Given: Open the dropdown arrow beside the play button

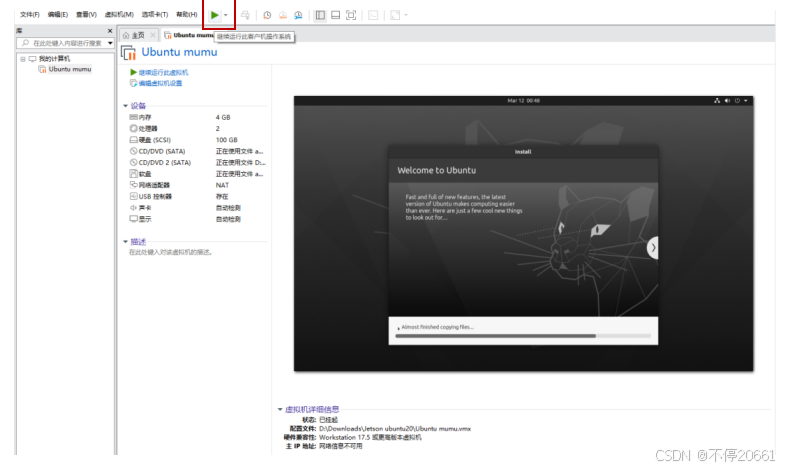Looking at the screenshot, I should (226, 15).
